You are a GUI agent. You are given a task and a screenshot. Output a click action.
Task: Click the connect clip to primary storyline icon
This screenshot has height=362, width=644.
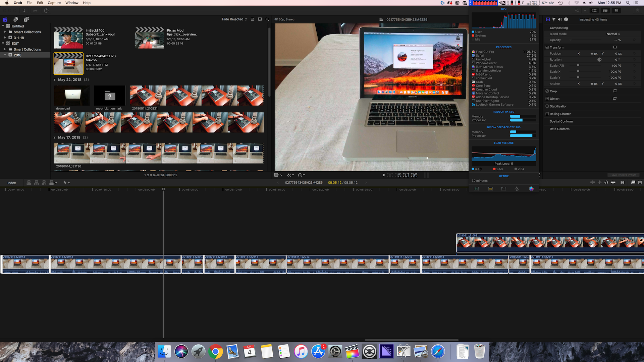29,183
